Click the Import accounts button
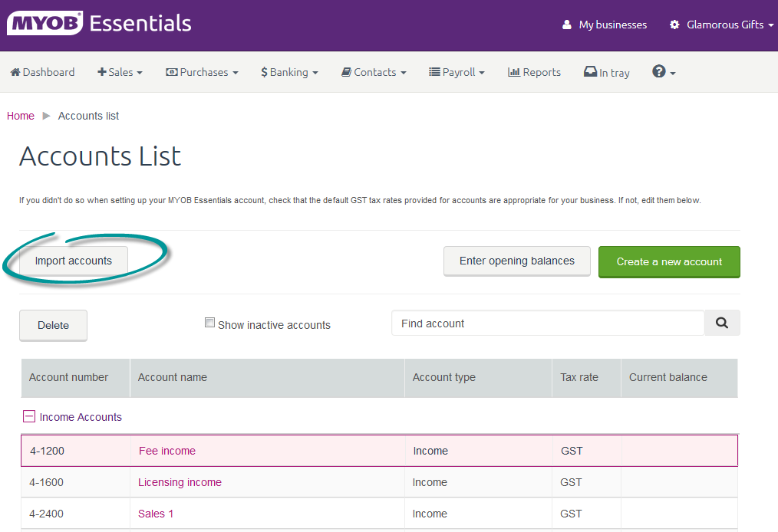The width and height of the screenshot is (778, 532). coord(74,261)
